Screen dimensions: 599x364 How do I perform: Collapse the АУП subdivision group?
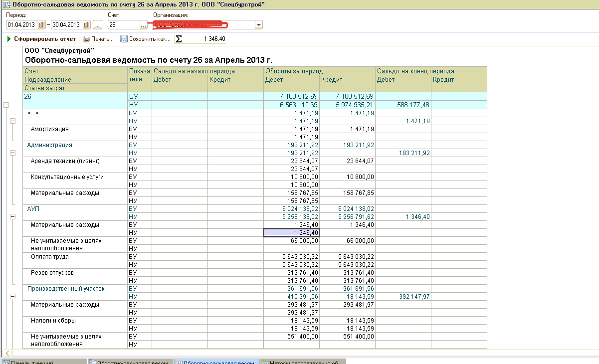pos(13,217)
